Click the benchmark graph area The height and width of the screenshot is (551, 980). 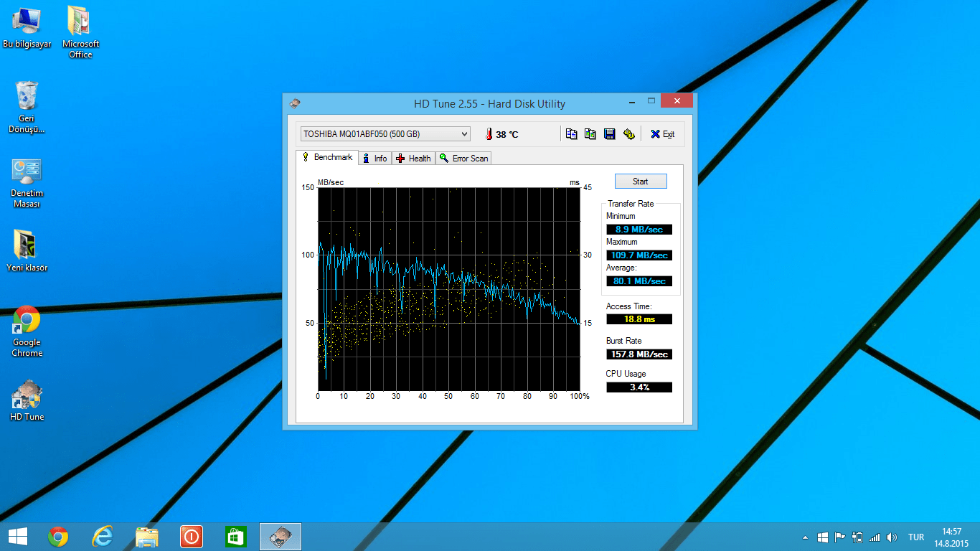(x=448, y=289)
